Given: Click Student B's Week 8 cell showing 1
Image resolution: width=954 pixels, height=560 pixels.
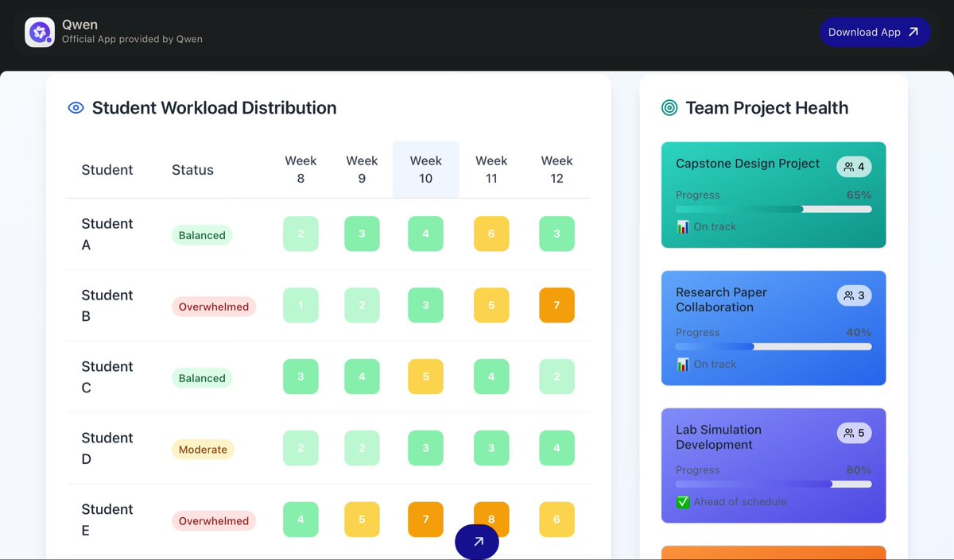Looking at the screenshot, I should 301,305.
